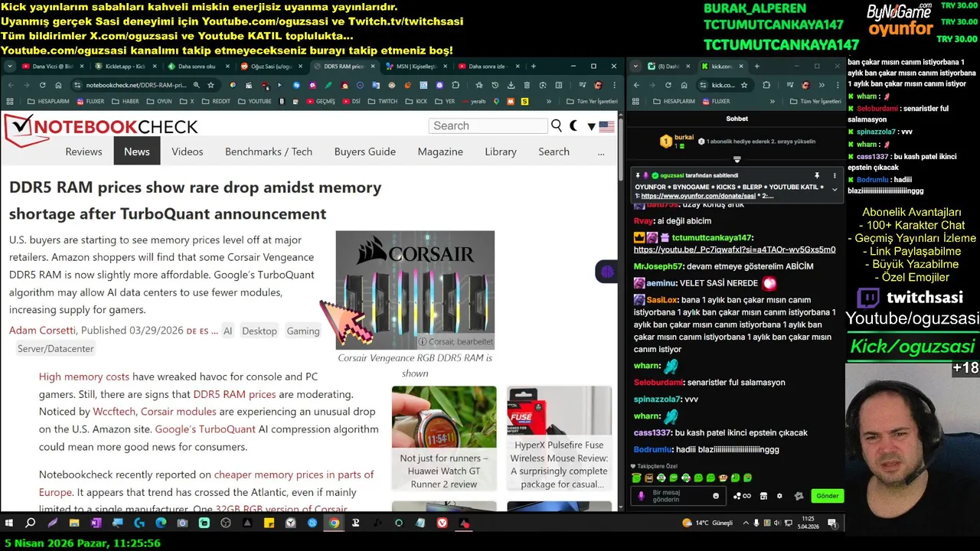Open the TWITCH bookmark folder
This screenshot has width=980, height=551.
[384, 101]
